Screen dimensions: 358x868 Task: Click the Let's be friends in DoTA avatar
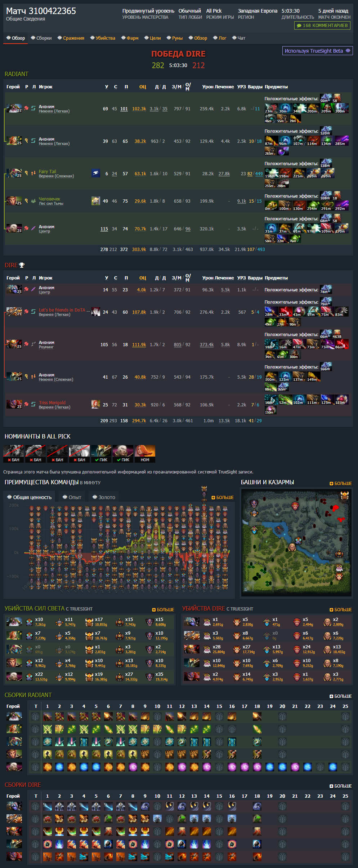click(x=95, y=312)
